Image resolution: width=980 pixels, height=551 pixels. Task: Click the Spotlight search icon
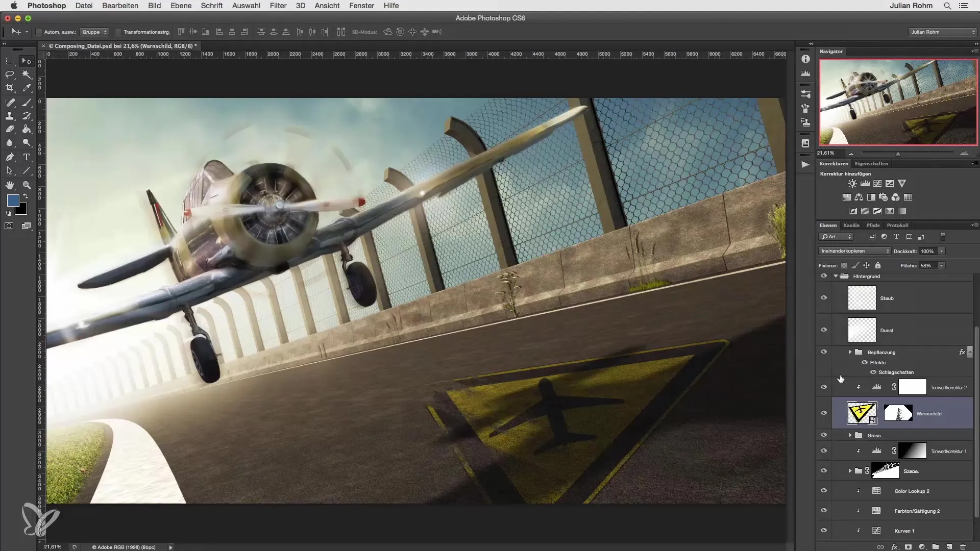click(x=947, y=6)
